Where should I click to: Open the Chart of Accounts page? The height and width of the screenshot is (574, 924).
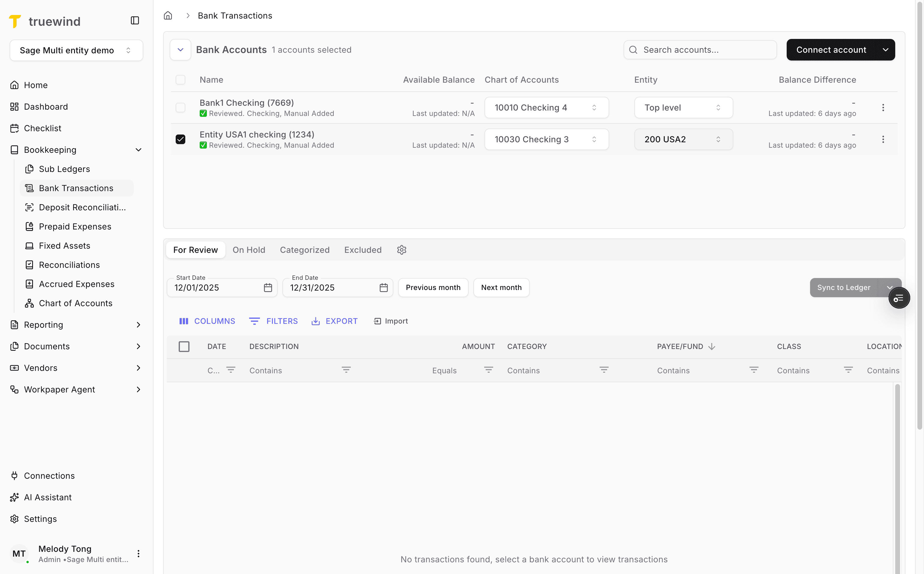click(x=76, y=303)
